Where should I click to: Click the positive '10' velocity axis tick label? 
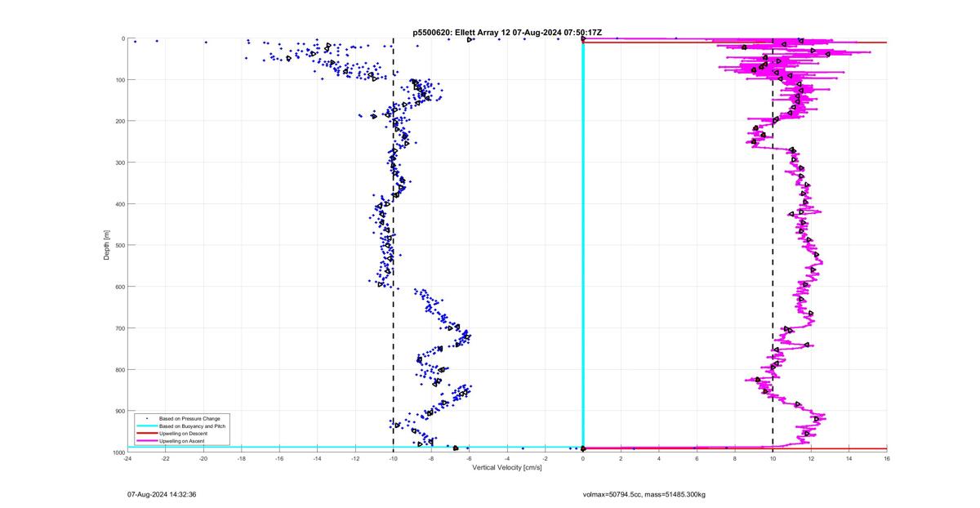pyautogui.click(x=773, y=458)
